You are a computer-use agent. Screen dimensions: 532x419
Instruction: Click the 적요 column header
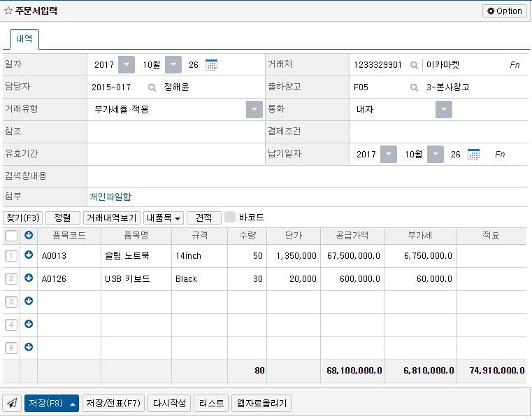point(491,235)
